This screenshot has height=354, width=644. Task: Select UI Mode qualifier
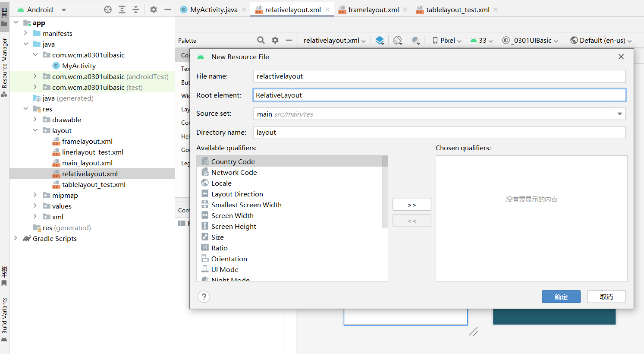[x=289, y=269]
